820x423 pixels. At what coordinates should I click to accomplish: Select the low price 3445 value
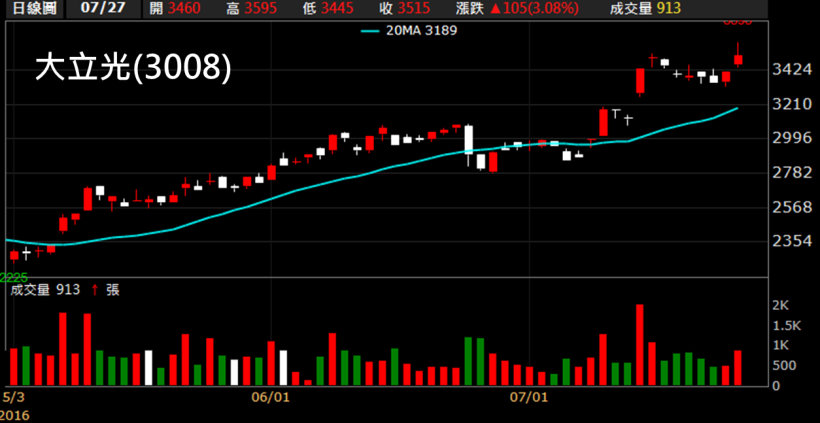coord(337,8)
